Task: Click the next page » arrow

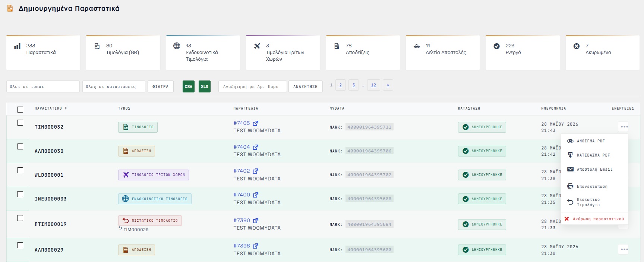Action: pyautogui.click(x=388, y=85)
